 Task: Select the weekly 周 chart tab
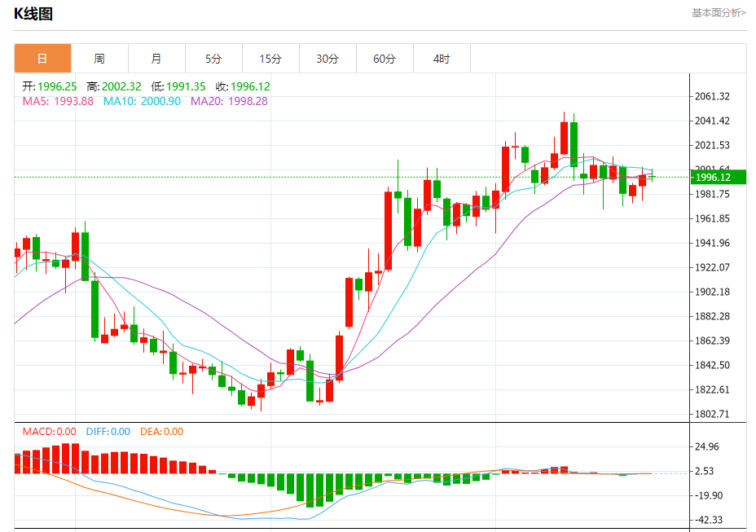click(100, 59)
